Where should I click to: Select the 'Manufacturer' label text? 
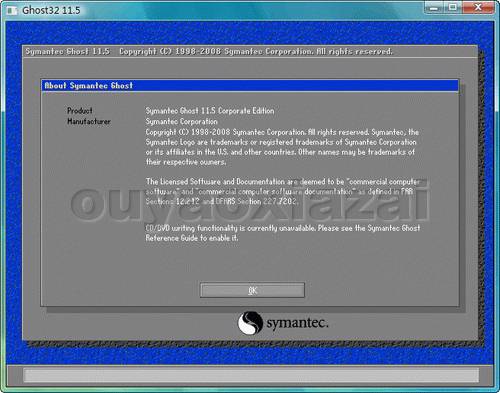click(89, 121)
